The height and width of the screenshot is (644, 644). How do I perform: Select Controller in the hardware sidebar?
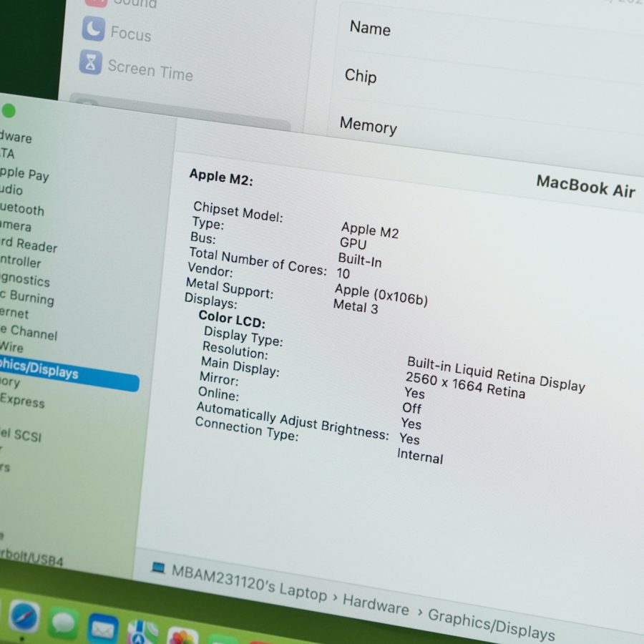pyautogui.click(x=21, y=262)
